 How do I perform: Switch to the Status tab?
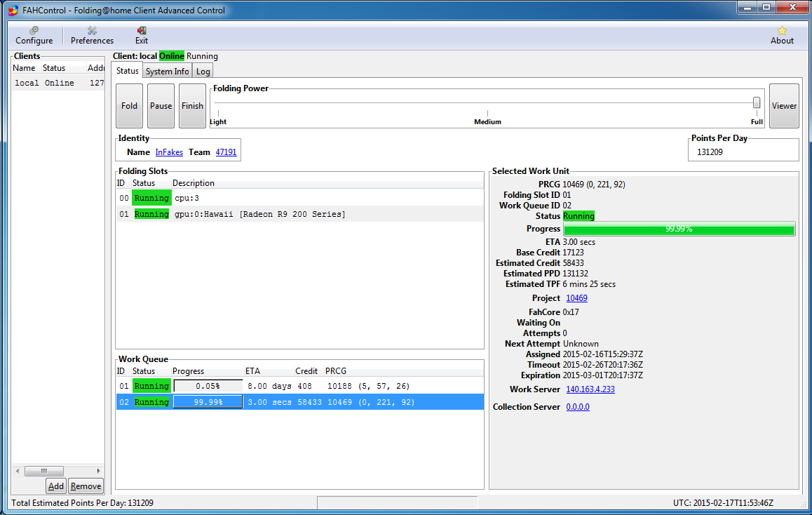(x=128, y=71)
